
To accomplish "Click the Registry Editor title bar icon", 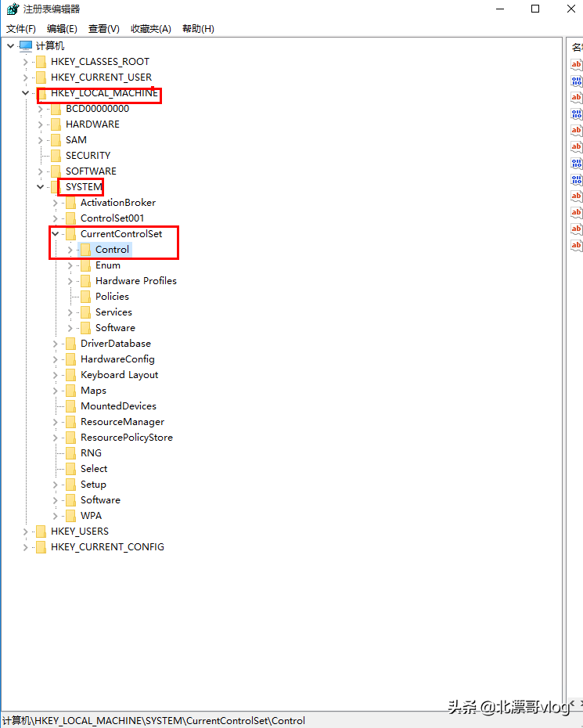I will click(13, 9).
